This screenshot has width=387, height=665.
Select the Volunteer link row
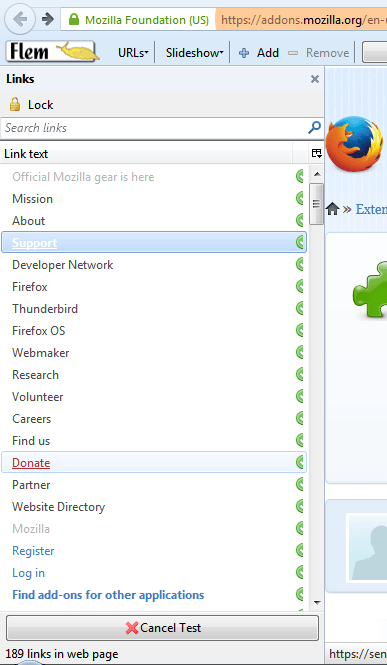(154, 397)
